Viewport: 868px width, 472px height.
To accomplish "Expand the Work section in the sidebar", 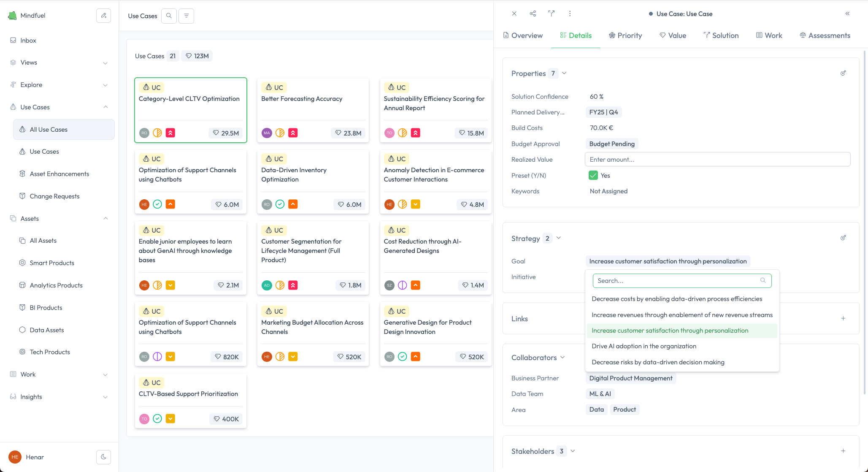I will (105, 374).
